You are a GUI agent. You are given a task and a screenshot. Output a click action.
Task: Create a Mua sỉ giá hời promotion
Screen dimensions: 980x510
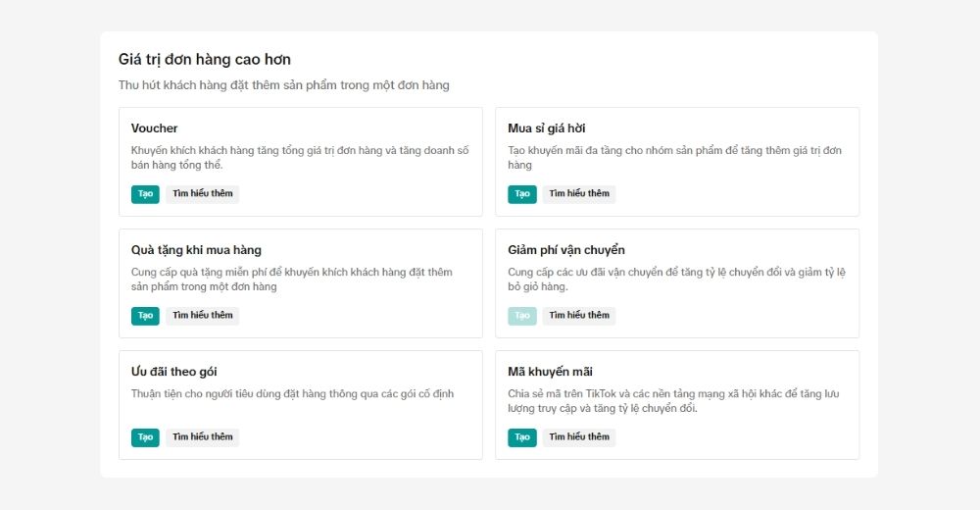click(522, 194)
